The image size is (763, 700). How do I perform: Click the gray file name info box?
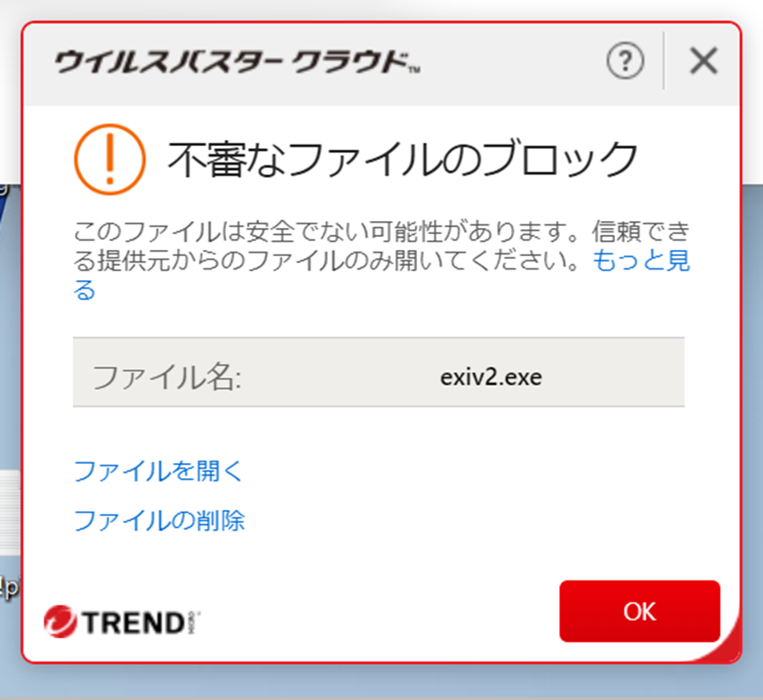378,372
